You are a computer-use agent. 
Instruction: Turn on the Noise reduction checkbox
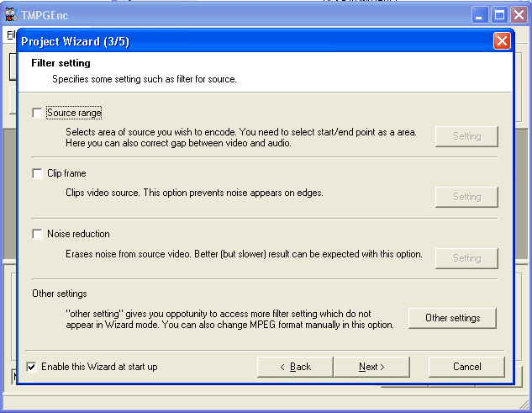[x=37, y=234]
